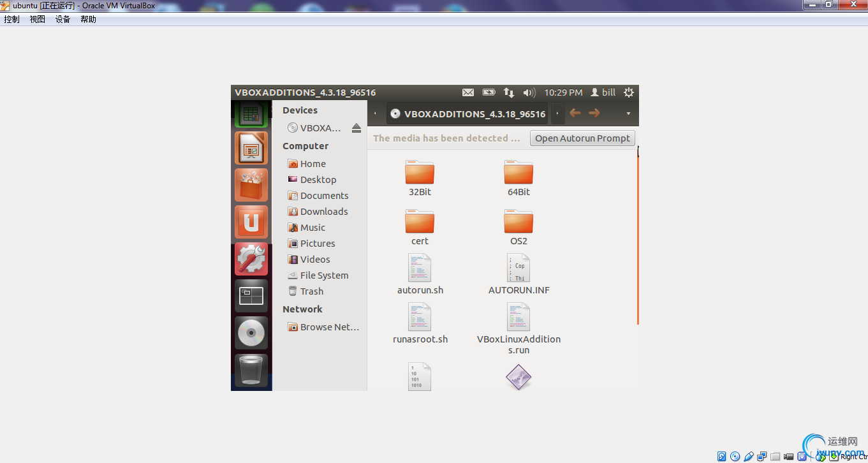Screen dimensions: 868x463
Task: Select the AUTORUN.INF file
Action: coord(519,274)
